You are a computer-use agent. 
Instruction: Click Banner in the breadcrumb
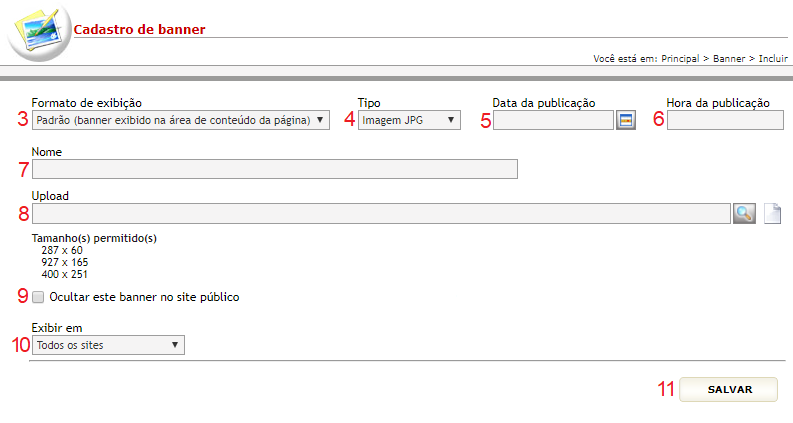coord(729,59)
